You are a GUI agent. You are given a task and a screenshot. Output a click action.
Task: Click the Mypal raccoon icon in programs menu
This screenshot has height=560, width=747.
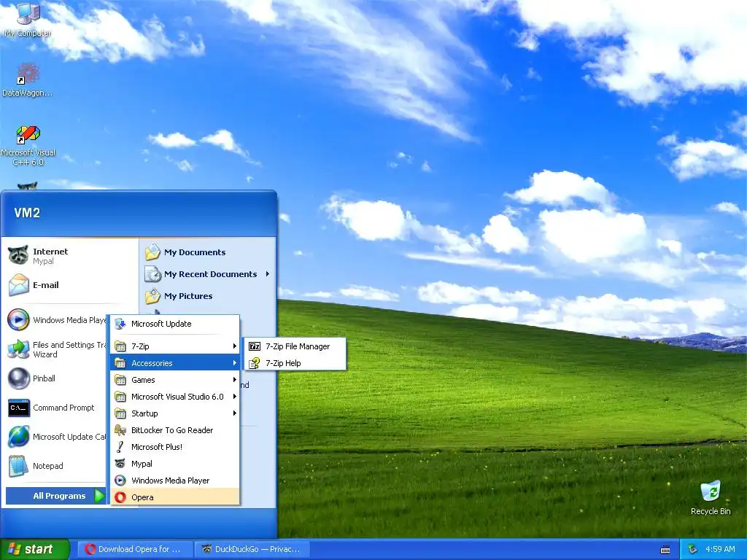[120, 463]
